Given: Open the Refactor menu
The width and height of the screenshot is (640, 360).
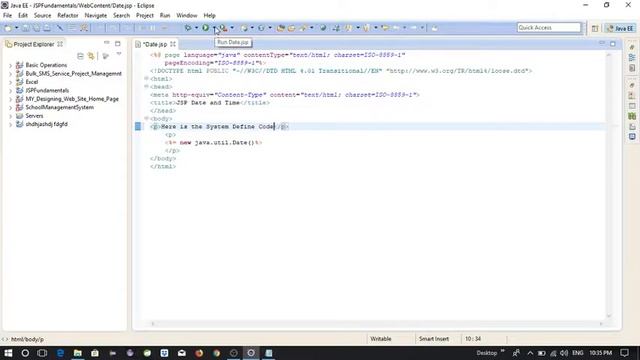Looking at the screenshot, I should tap(68, 16).
